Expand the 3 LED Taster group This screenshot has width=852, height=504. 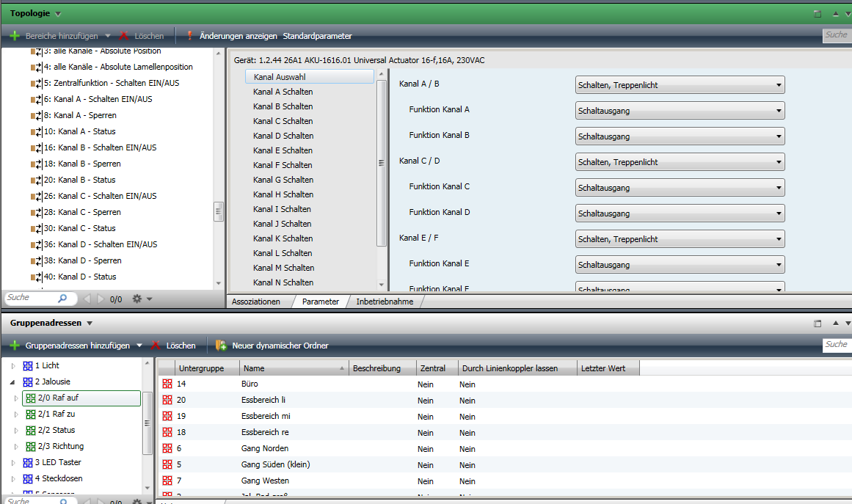click(x=13, y=463)
